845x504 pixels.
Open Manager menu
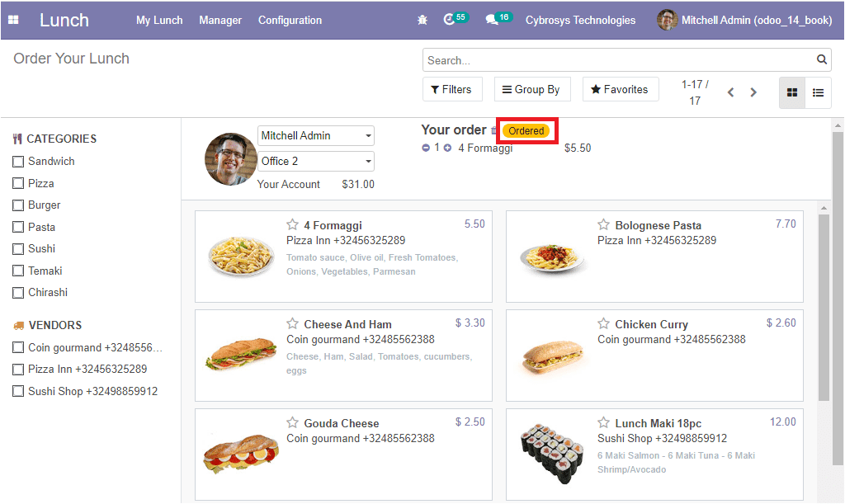(220, 20)
